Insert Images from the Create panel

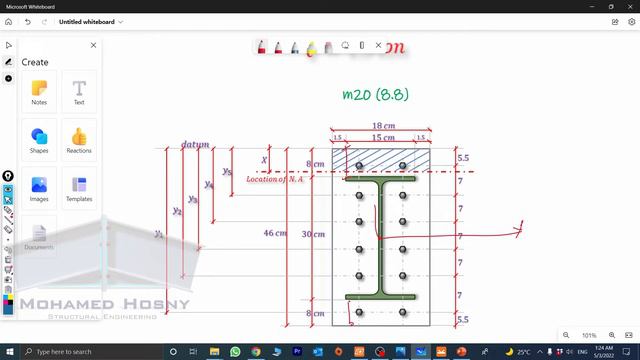click(39, 189)
